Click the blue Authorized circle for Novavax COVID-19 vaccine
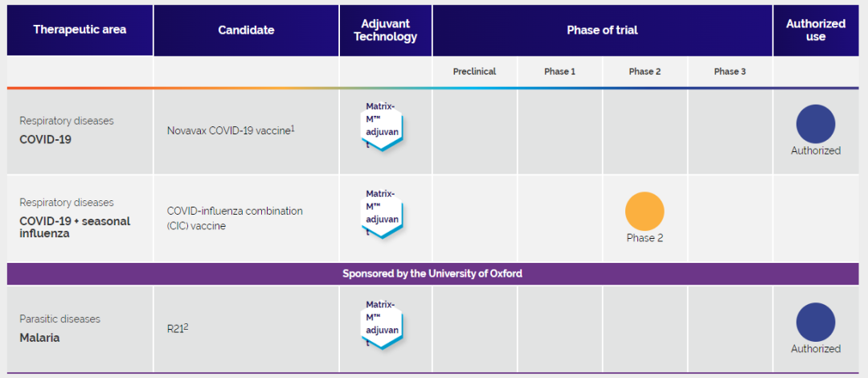This screenshot has width=868, height=378. (x=815, y=124)
